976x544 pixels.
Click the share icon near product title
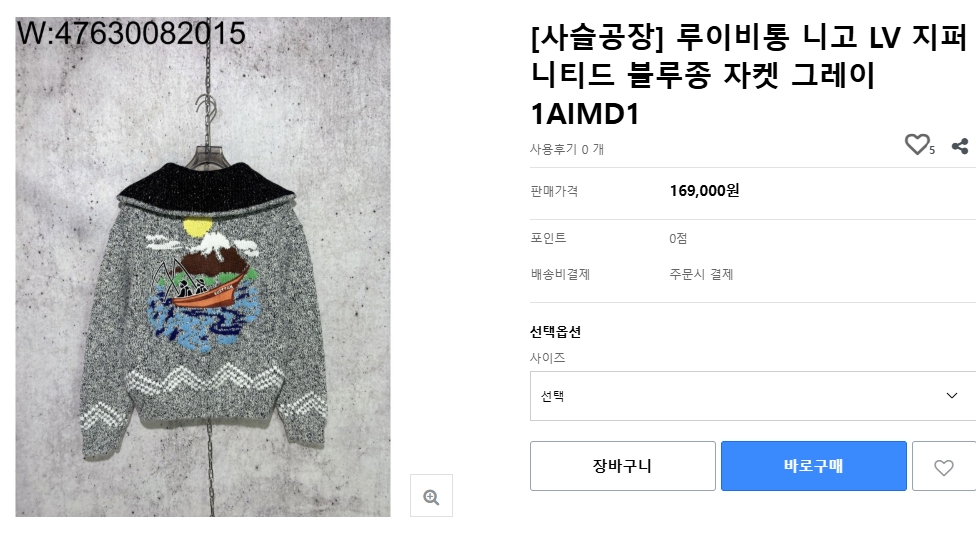[x=960, y=147]
